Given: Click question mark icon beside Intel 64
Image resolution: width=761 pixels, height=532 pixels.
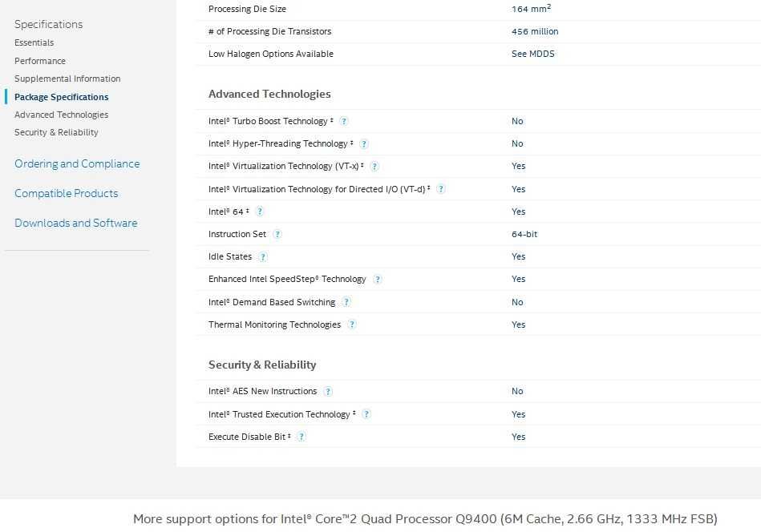Looking at the screenshot, I should pos(259,212).
